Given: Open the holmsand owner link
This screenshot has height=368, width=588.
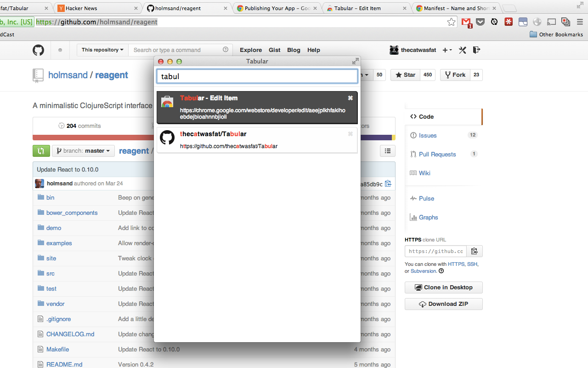Looking at the screenshot, I should tap(68, 75).
